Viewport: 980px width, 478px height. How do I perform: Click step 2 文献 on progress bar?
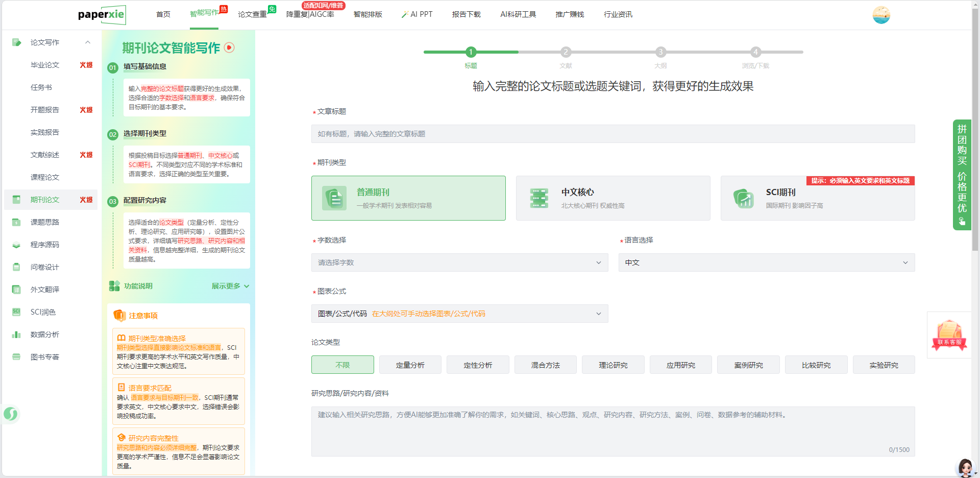(x=566, y=52)
